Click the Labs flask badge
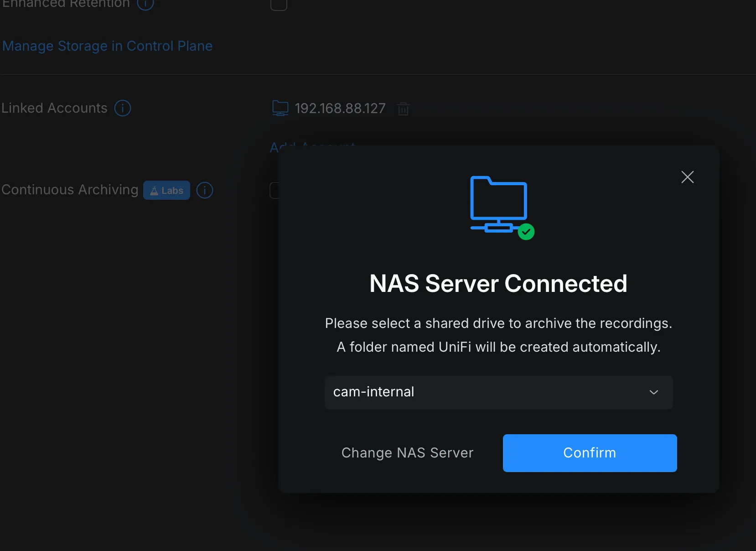 (166, 191)
